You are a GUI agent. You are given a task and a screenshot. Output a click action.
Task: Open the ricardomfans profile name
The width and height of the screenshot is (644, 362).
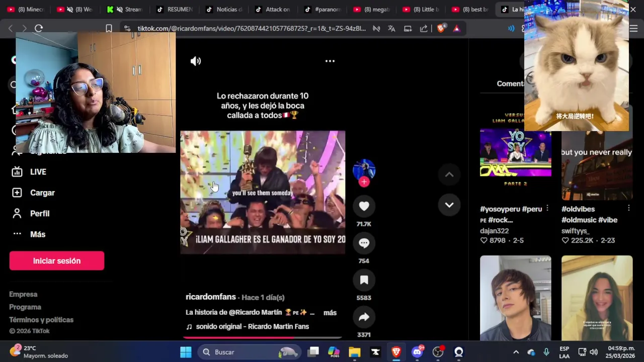pos(211,297)
